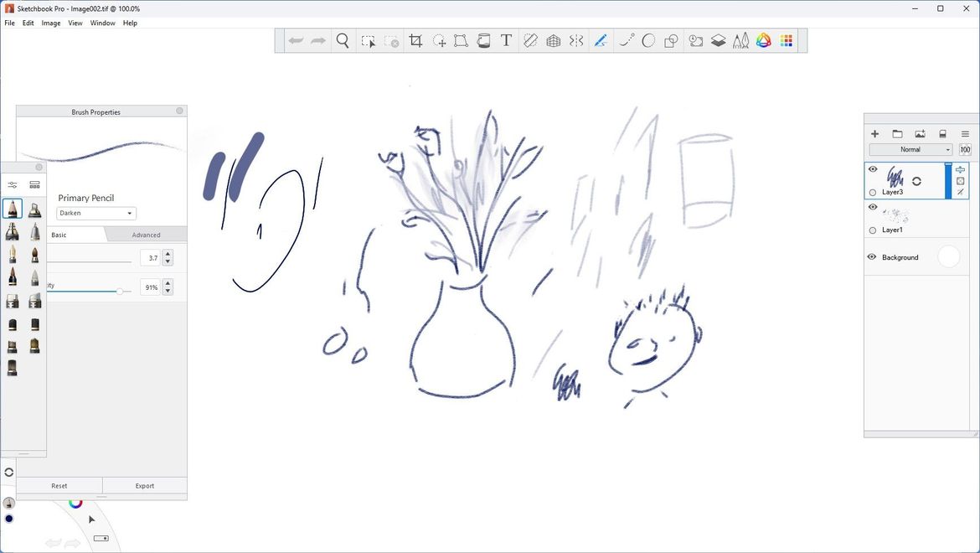Screen dimensions: 980x553
Task: Expand the Layers panel menu
Action: (x=965, y=133)
